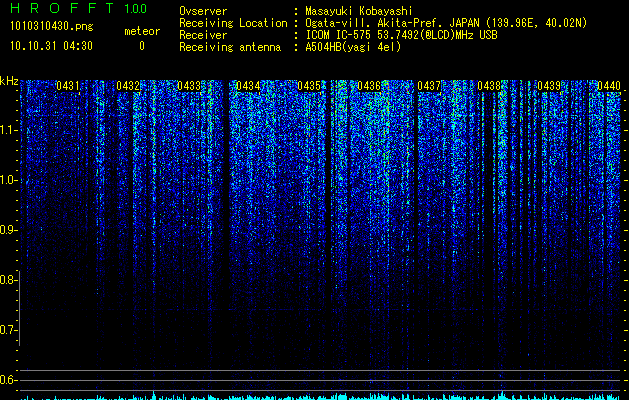Image resolution: width=629 pixels, height=400 pixels.
Task: Click the 1.1 frequency axis label
Action: (8, 130)
